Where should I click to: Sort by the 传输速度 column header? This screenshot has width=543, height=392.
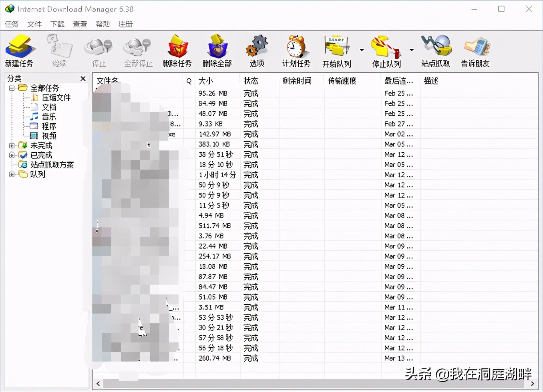[x=352, y=81]
